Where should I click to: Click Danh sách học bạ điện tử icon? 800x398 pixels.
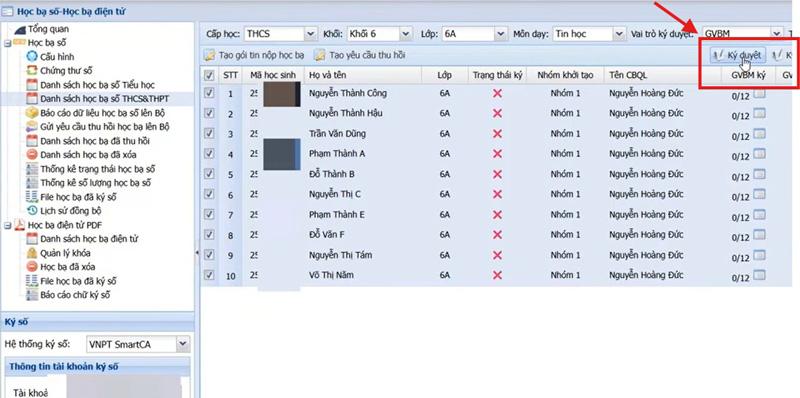coord(32,238)
